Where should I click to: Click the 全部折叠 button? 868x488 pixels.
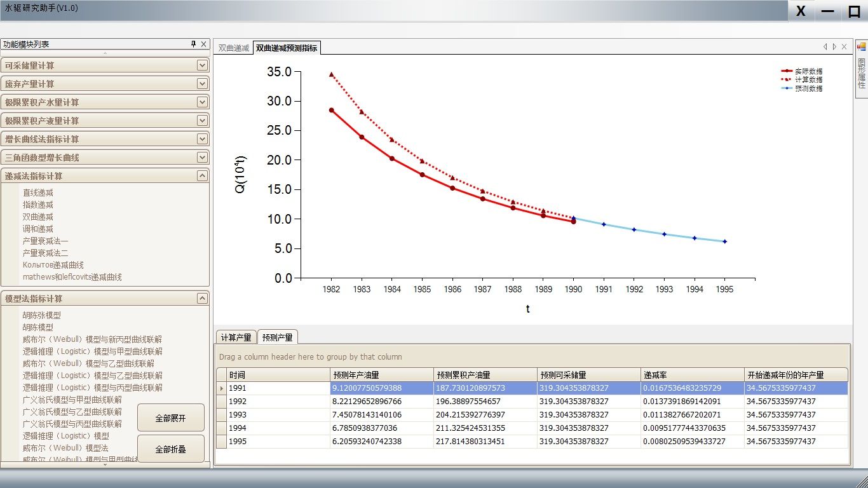point(171,449)
